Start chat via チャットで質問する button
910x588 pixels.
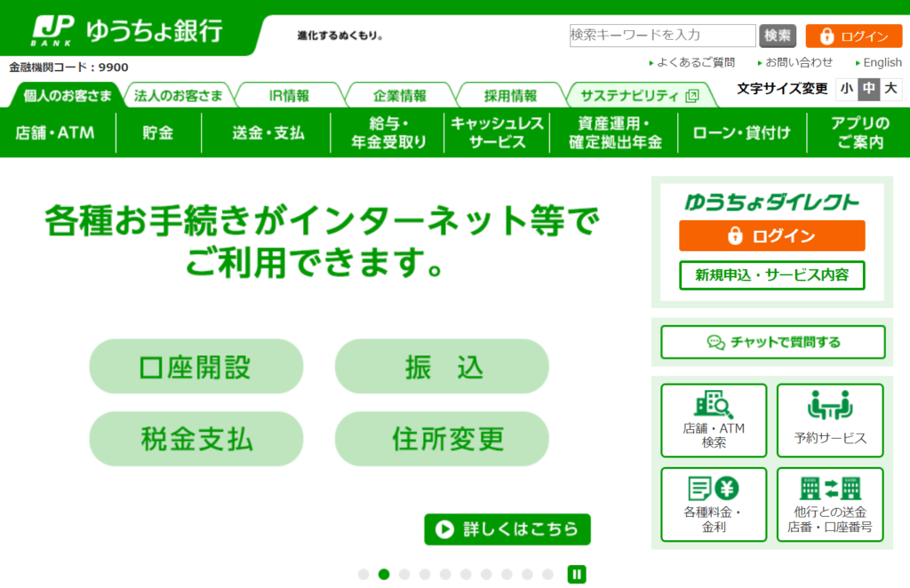coord(773,342)
